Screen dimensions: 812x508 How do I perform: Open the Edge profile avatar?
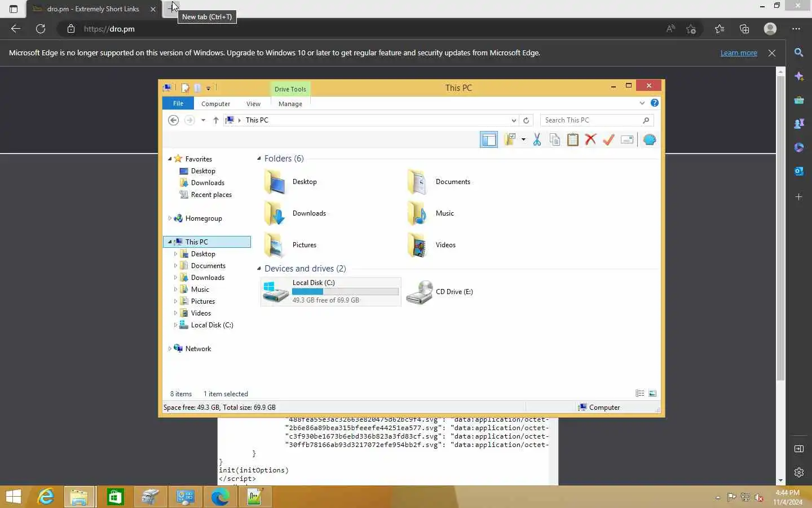pyautogui.click(x=770, y=29)
